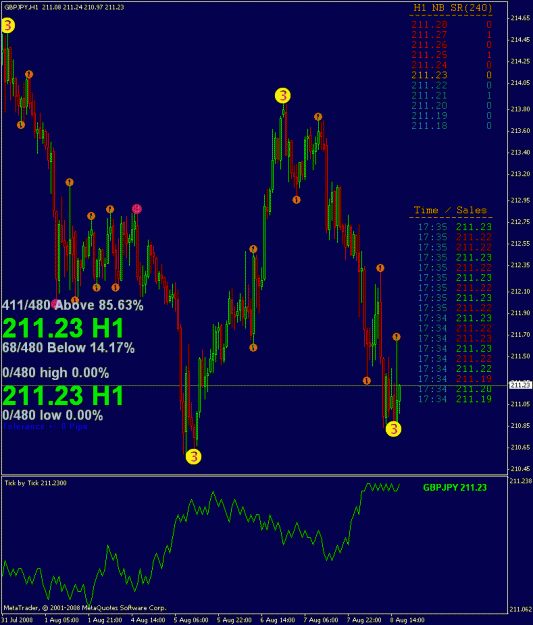Screen dimensions: 533x625
Task: Click 214.05 on the price axis
Action: pyautogui.click(x=520, y=83)
